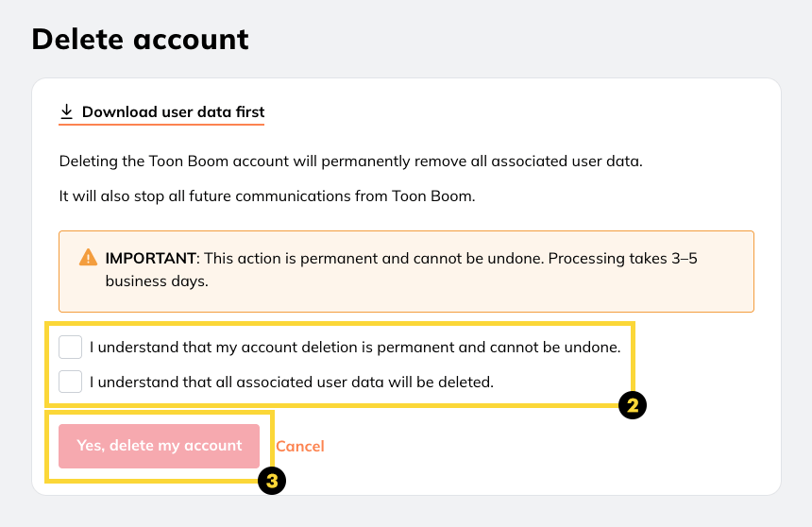Click the Cancel link
Image resolution: width=812 pixels, height=527 pixels.
[299, 446]
